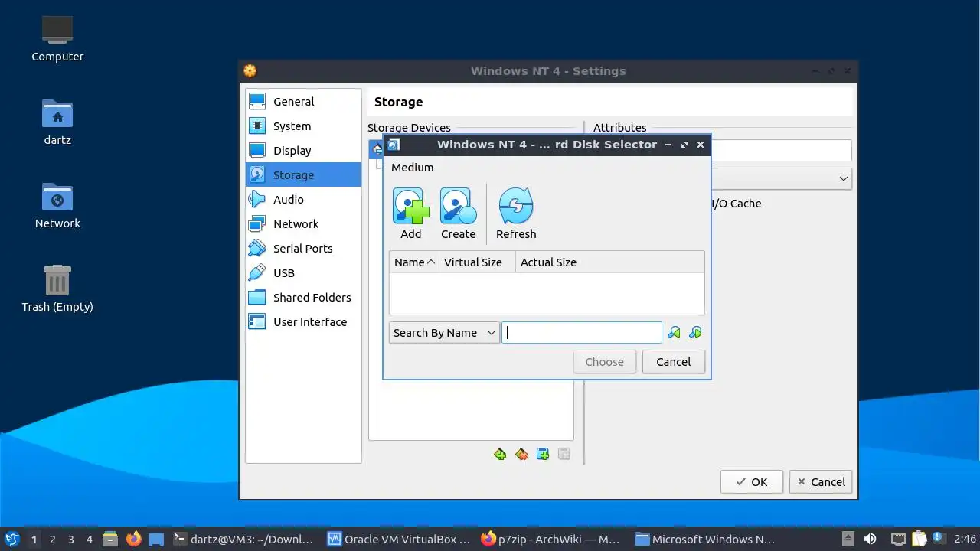Image resolution: width=980 pixels, height=551 pixels.
Task: Click the upward arrow tray icon
Action: (x=848, y=539)
